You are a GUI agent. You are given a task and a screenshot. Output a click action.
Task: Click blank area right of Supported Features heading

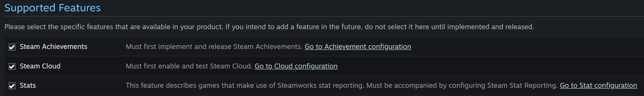(350, 8)
